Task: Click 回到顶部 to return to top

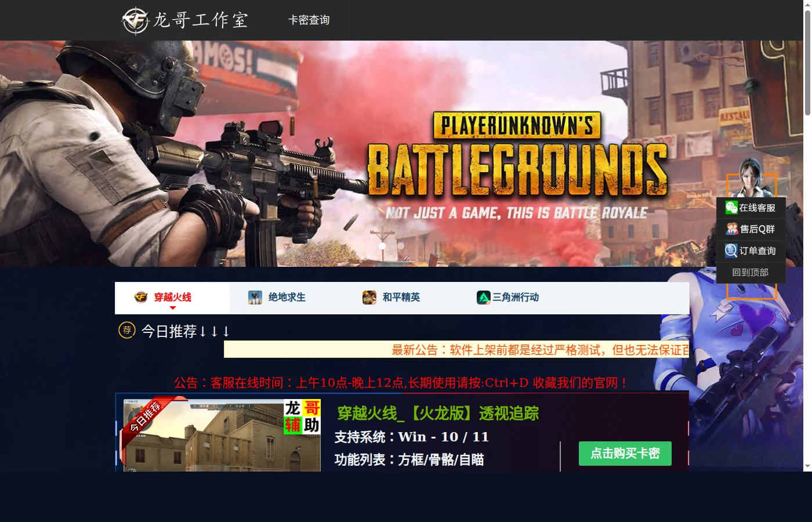Action: 751,272
